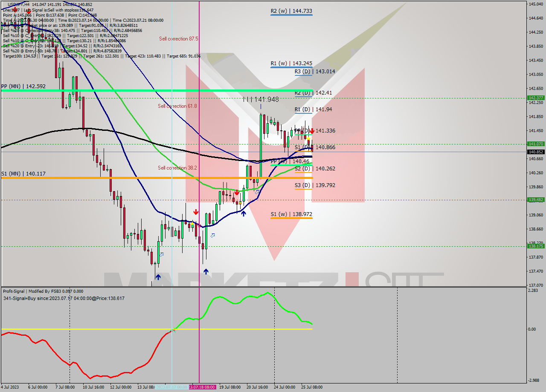Click the red sell arrow beside PP (D) 141.336
Image resolution: width=546 pixels, height=392 pixels.
pos(312,131)
